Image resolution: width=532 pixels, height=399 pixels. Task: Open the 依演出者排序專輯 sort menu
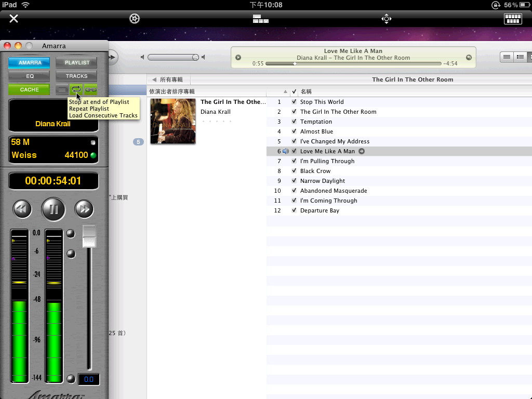[172, 91]
